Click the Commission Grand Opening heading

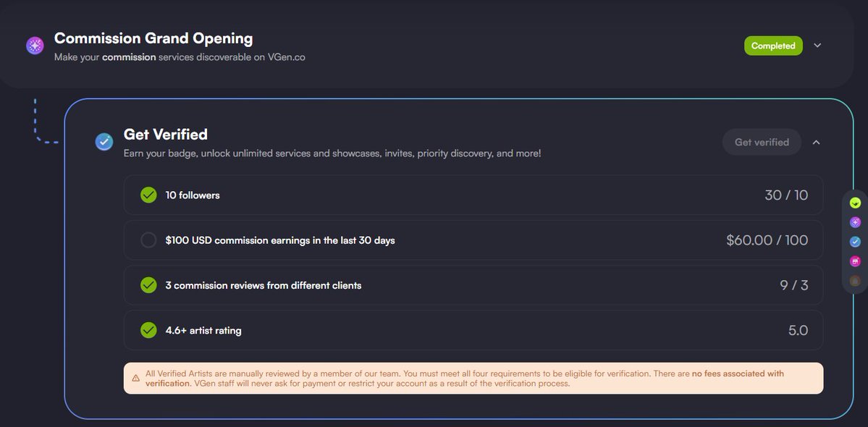153,38
